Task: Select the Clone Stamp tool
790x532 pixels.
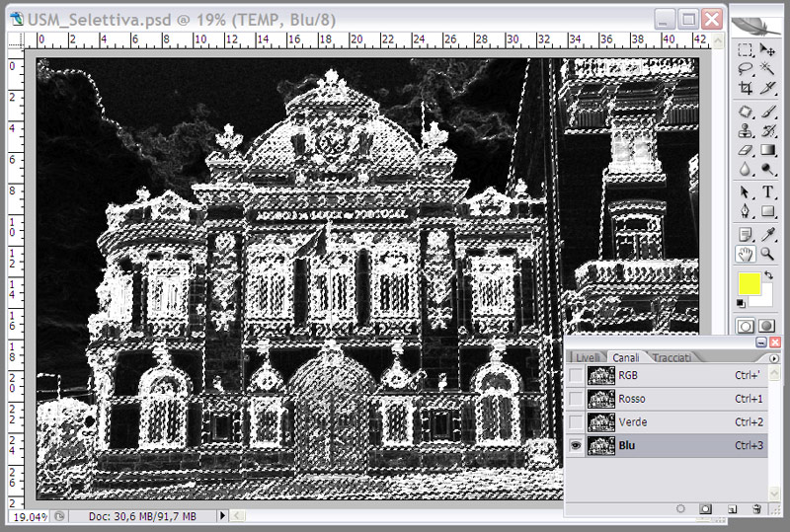Action: point(747,130)
